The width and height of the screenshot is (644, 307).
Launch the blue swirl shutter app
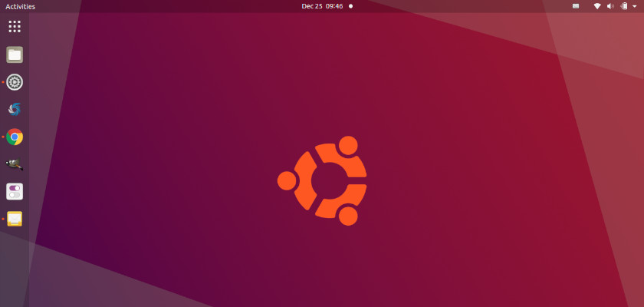click(x=15, y=109)
